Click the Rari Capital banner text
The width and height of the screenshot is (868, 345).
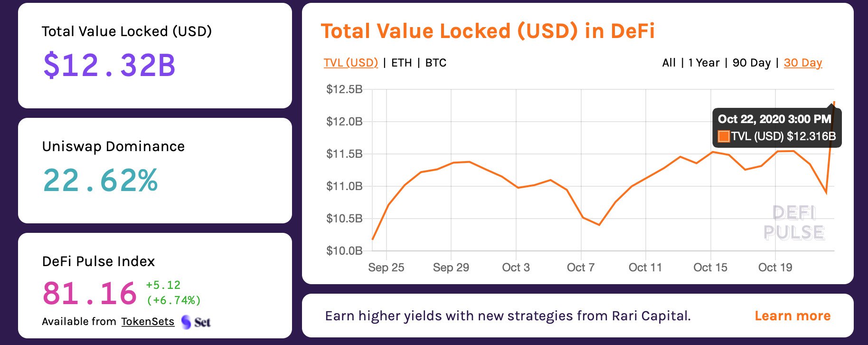[x=508, y=316]
